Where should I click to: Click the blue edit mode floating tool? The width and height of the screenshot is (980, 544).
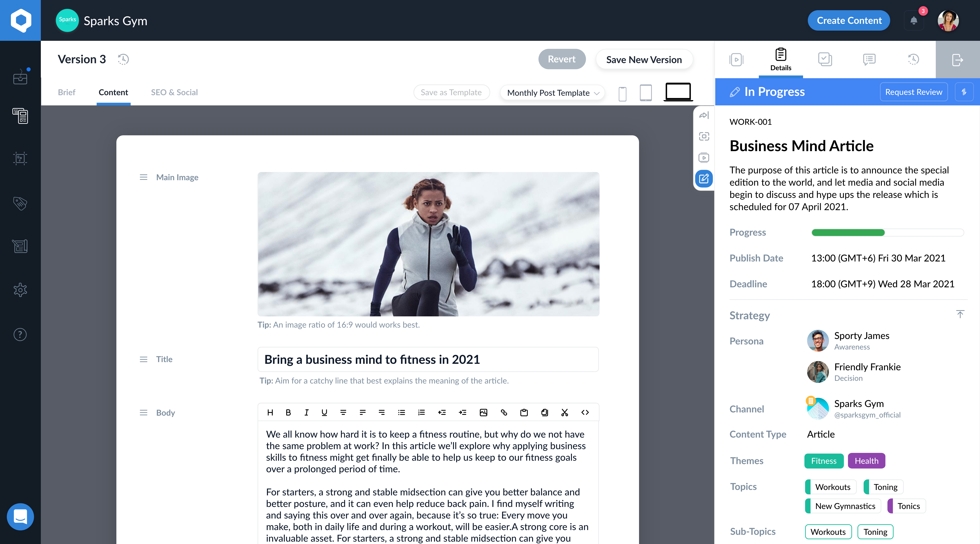coord(704,179)
